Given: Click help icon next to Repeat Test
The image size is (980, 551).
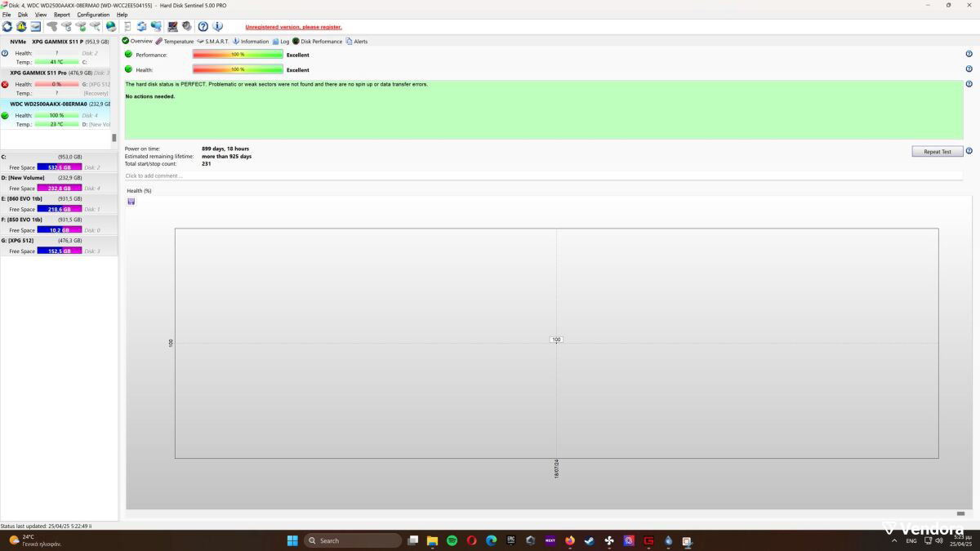Looking at the screenshot, I should [x=969, y=151].
